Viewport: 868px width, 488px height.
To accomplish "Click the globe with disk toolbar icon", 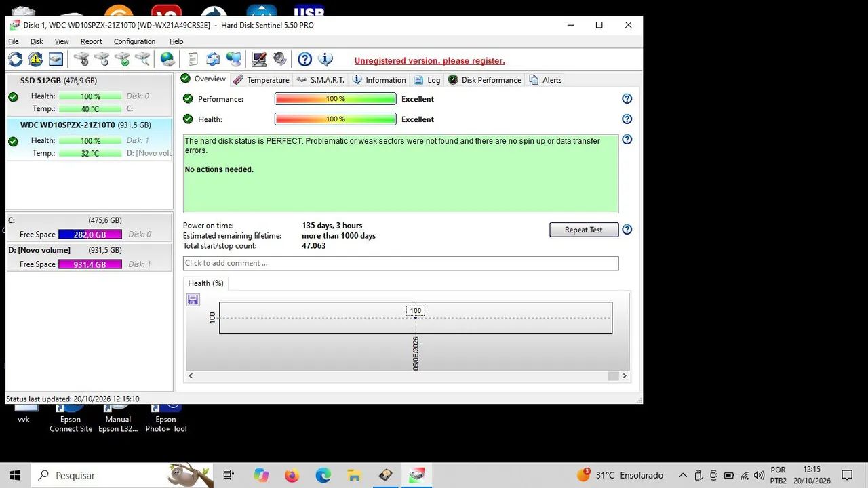I will [167, 60].
